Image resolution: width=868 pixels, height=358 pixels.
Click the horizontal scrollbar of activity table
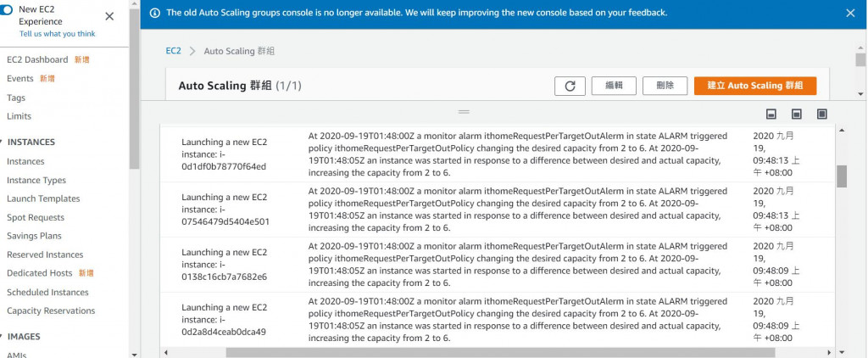500,352
